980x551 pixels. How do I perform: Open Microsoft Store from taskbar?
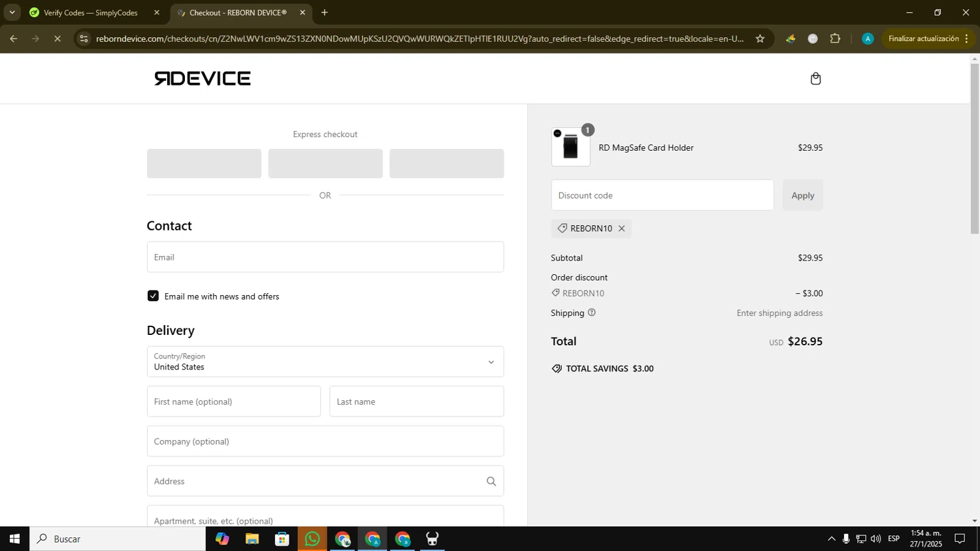282,539
